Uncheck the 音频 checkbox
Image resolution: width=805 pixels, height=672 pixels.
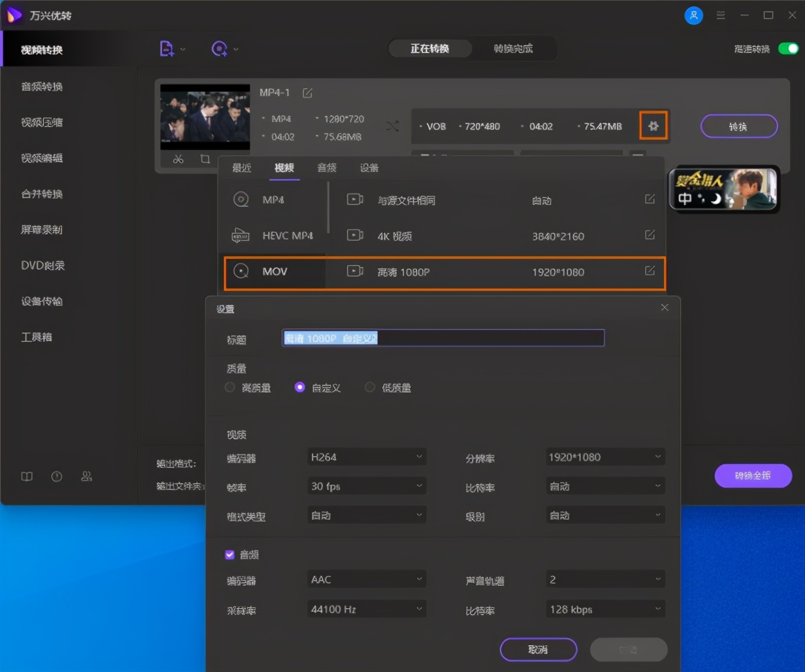coord(230,554)
